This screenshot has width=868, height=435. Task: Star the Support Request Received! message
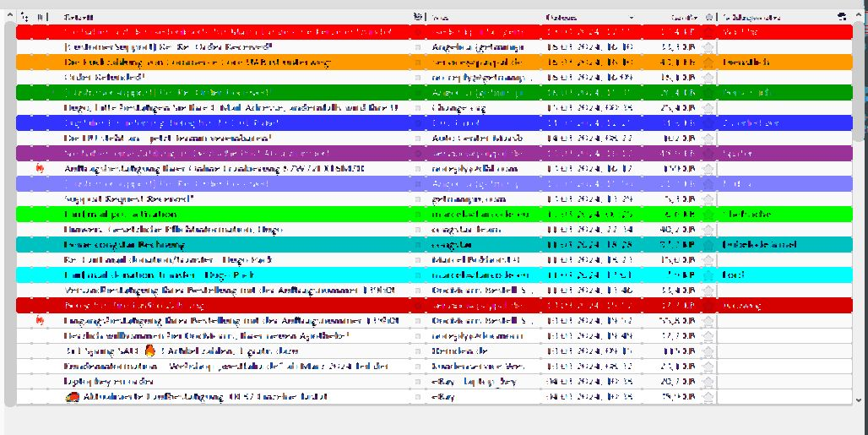708,198
